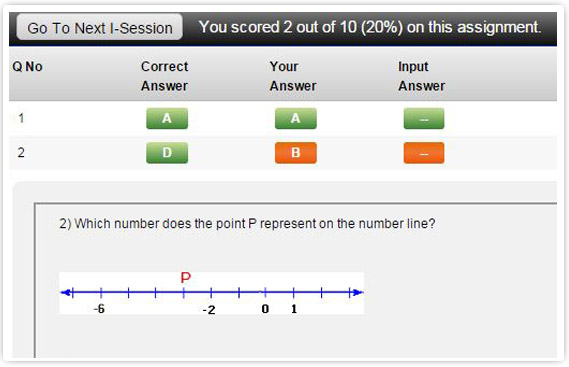569x367 pixels.
Task: Click the score summary text in header
Action: (370, 27)
